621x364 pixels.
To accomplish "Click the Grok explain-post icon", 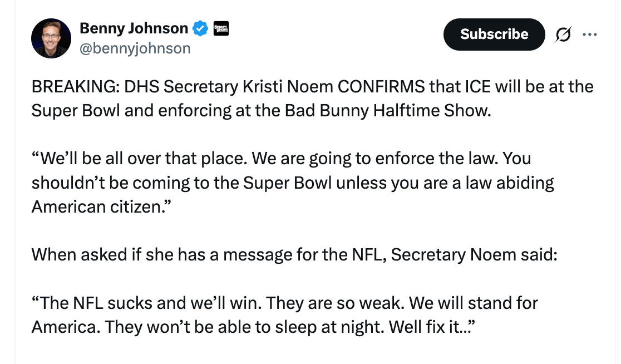I will click(x=563, y=35).
